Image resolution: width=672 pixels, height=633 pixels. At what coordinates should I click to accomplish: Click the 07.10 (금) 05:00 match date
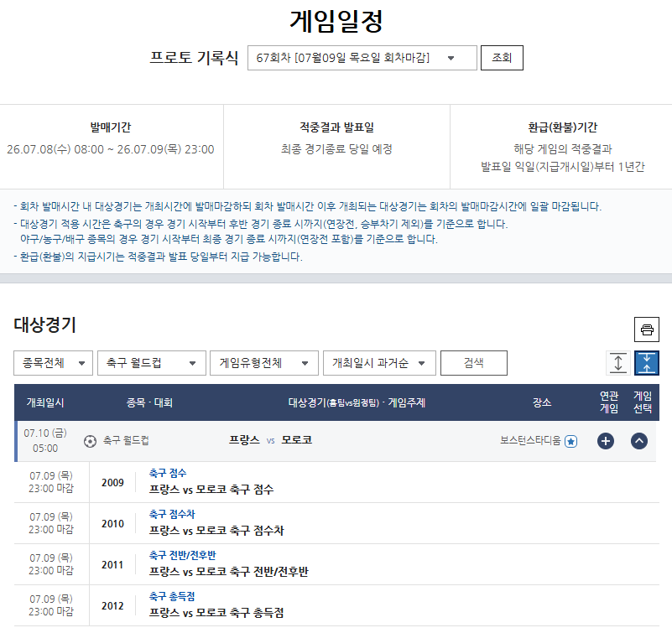click(x=45, y=441)
